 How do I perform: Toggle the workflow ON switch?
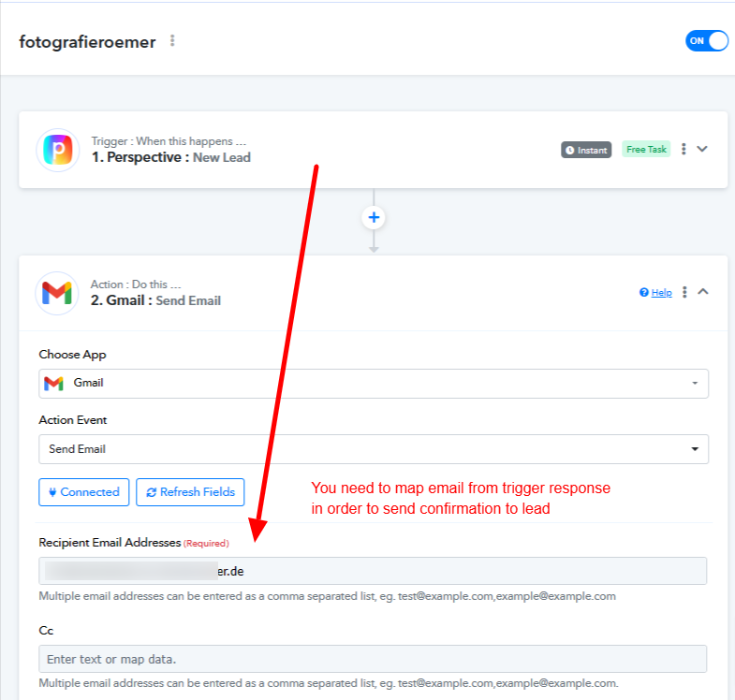click(706, 41)
